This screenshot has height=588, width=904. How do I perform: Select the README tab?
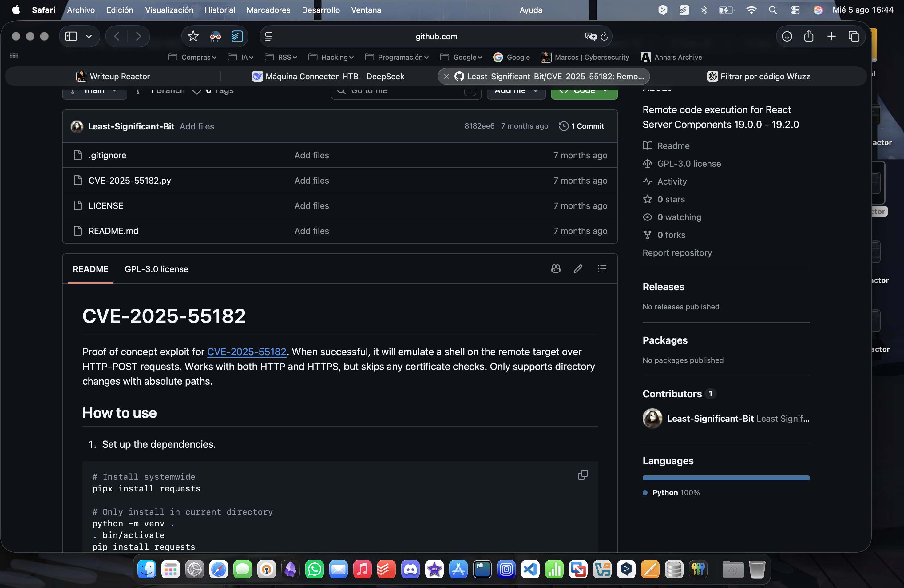pyautogui.click(x=90, y=269)
